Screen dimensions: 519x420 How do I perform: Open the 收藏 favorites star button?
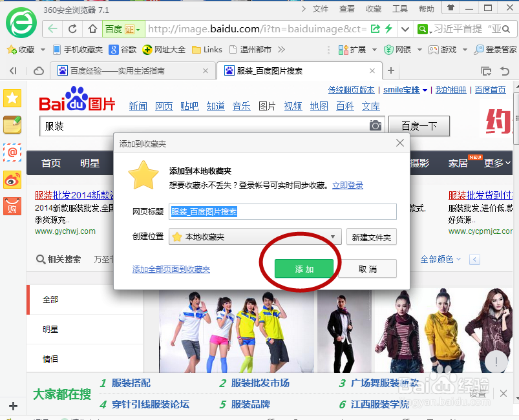(21, 50)
